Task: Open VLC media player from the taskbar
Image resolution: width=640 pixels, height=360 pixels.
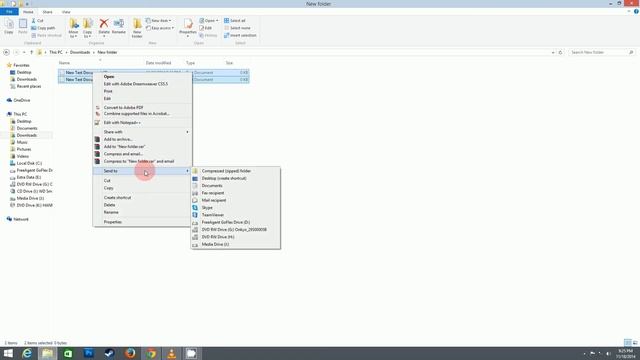Action: point(171,353)
